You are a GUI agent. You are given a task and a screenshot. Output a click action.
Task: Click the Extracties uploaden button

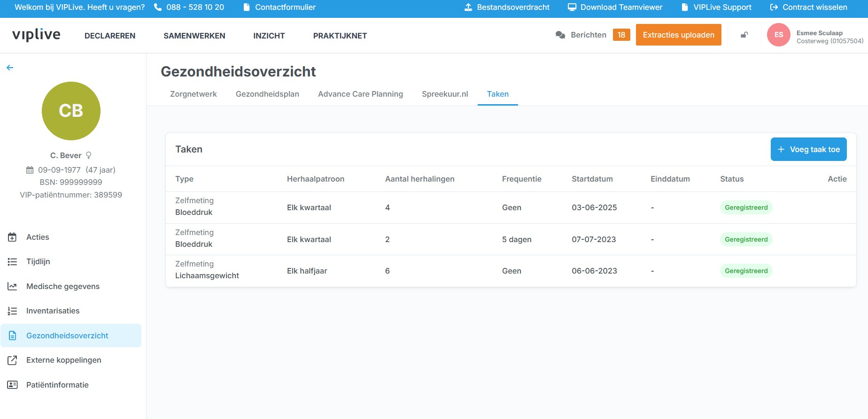[678, 35]
